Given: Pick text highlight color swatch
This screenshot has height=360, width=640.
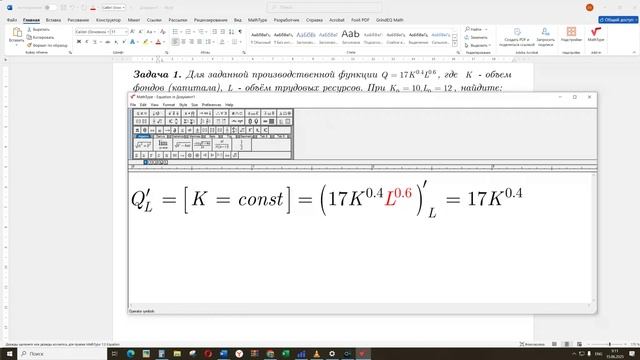Looking at the screenshot, I should (145, 42).
